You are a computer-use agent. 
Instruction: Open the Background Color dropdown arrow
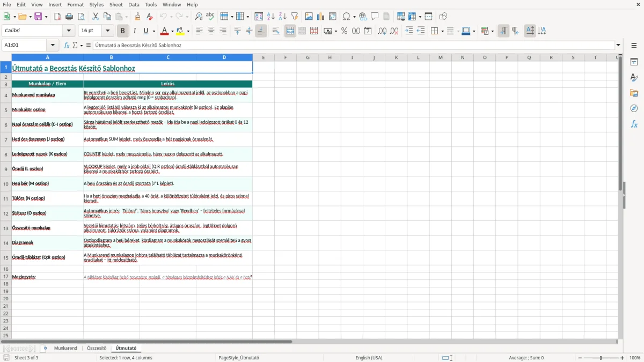pos(188,31)
